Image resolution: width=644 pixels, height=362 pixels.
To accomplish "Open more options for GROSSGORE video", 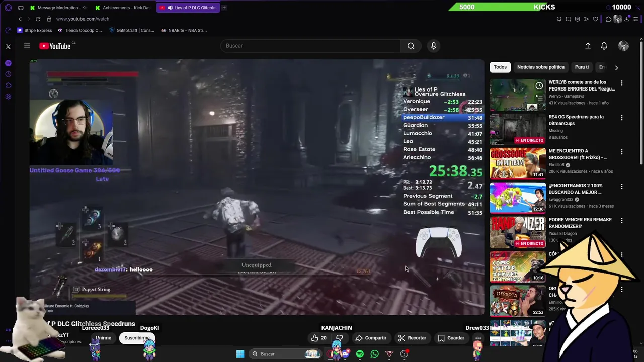I will click(x=621, y=152).
